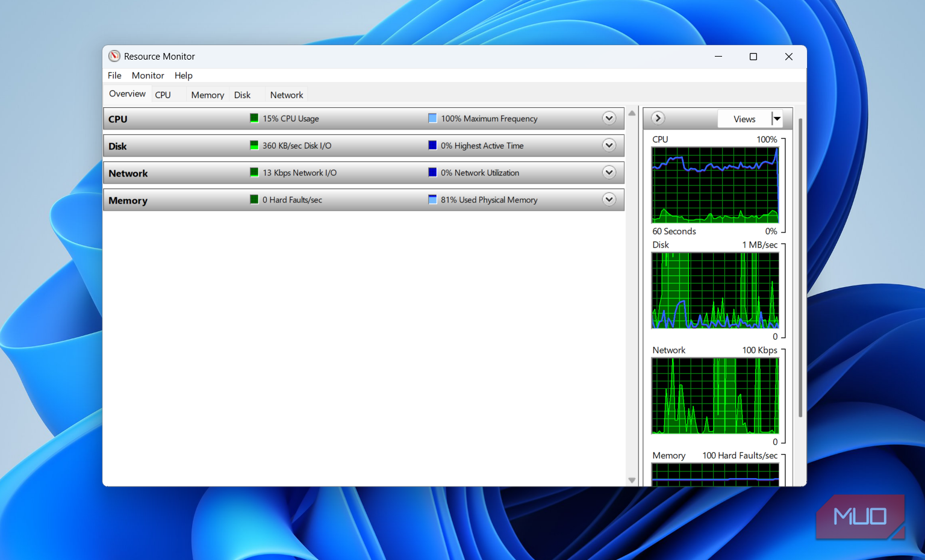Click the Memory hard faults graph

pyautogui.click(x=715, y=474)
